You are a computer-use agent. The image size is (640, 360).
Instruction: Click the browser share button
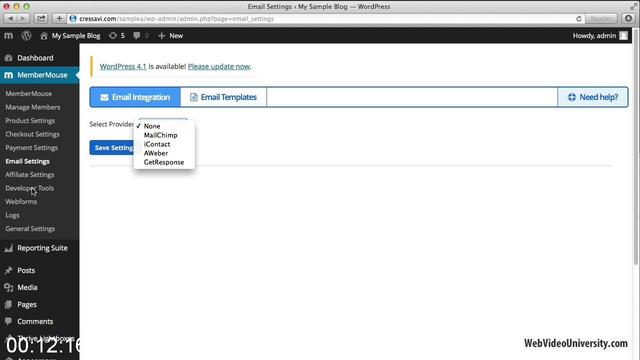point(41,19)
